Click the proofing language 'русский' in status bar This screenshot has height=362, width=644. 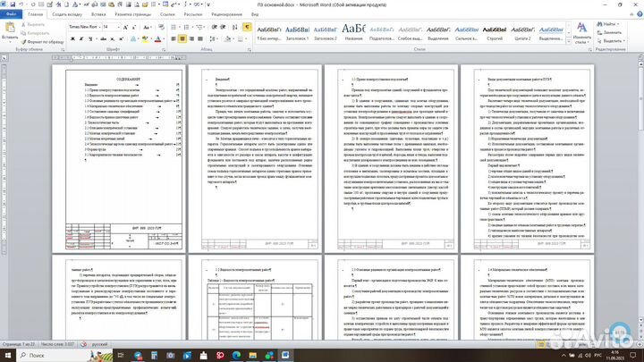coord(99,344)
